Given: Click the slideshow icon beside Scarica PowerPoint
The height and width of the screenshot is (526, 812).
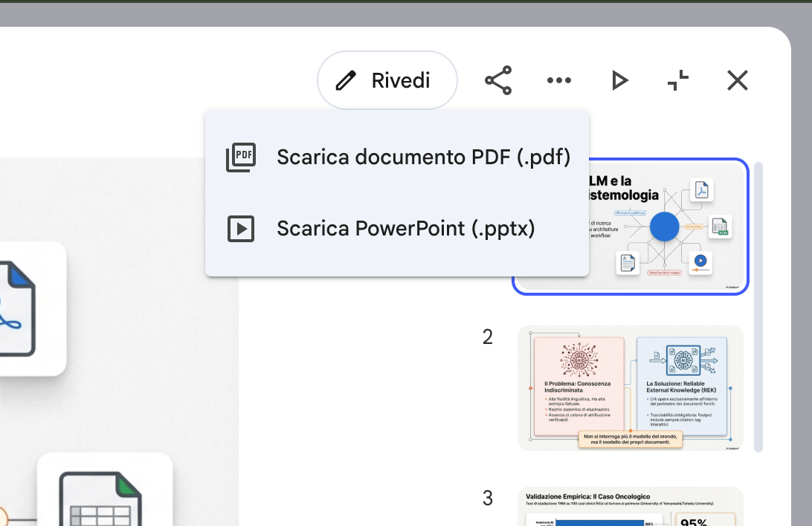Looking at the screenshot, I should coord(241,229).
